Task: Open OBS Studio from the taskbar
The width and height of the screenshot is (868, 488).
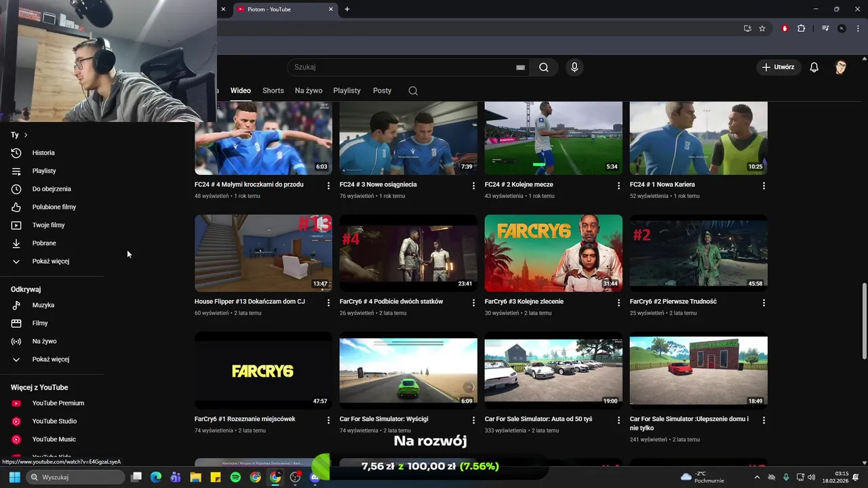Action: coord(295,477)
